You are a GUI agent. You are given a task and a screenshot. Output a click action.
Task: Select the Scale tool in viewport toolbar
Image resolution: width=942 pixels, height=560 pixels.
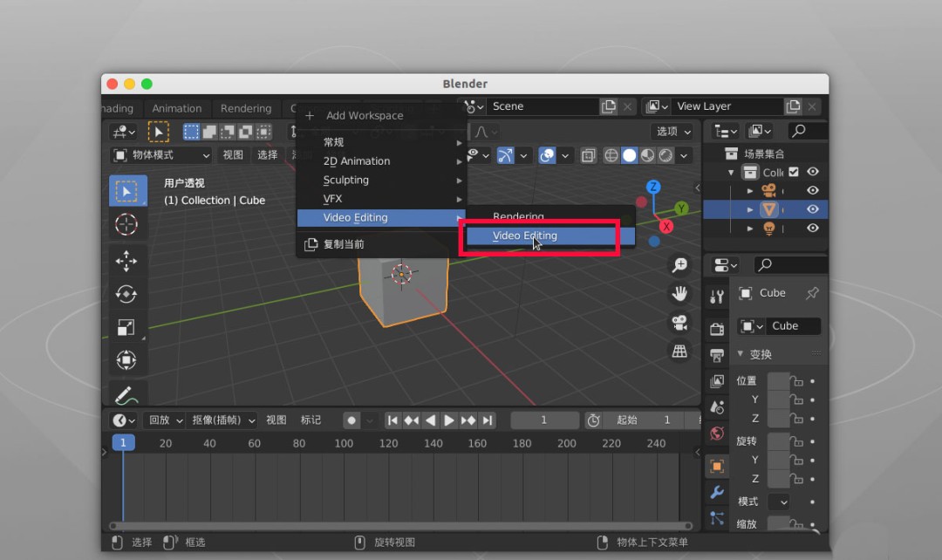[x=126, y=327]
